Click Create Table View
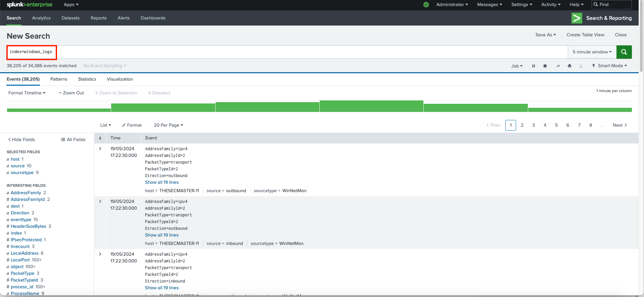The image size is (644, 297). 585,35
